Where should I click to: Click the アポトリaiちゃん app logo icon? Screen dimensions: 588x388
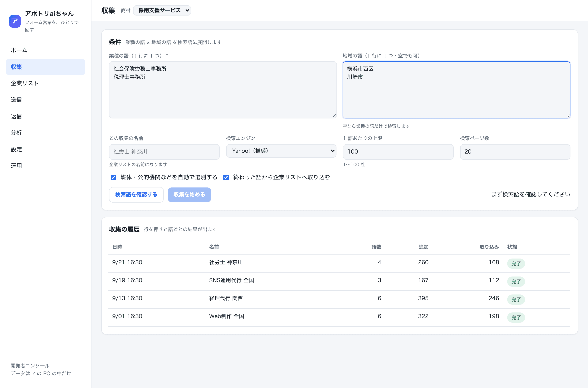click(15, 21)
